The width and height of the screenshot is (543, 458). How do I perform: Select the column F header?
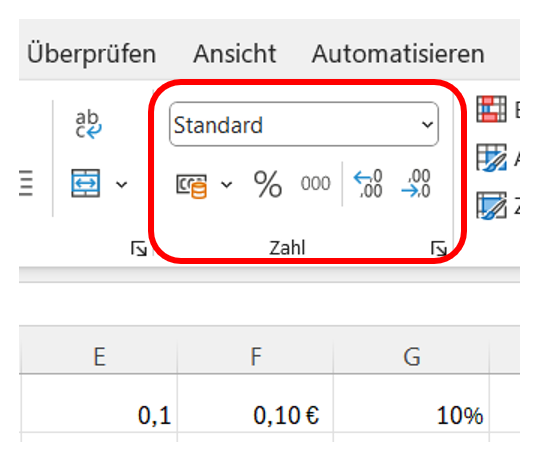pyautogui.click(x=256, y=356)
